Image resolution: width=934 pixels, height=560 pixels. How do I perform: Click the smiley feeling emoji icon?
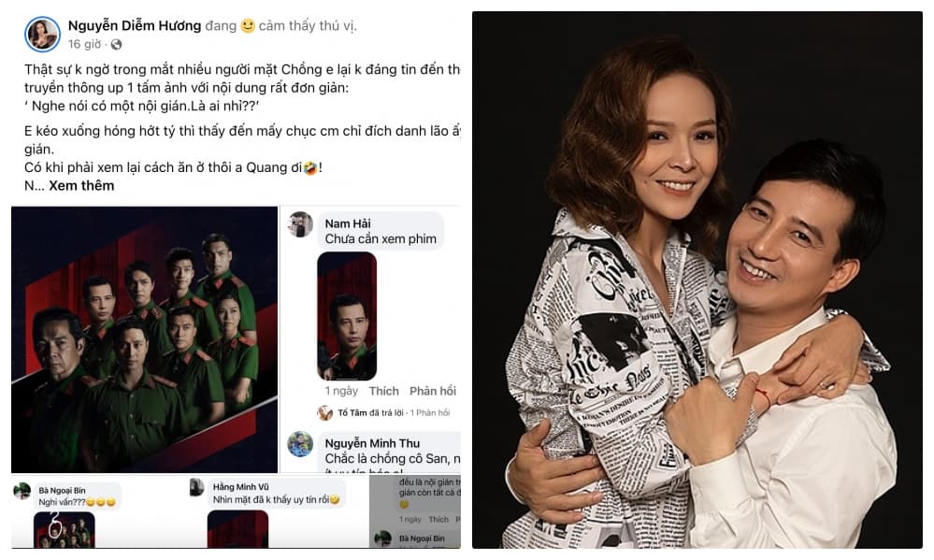(248, 26)
